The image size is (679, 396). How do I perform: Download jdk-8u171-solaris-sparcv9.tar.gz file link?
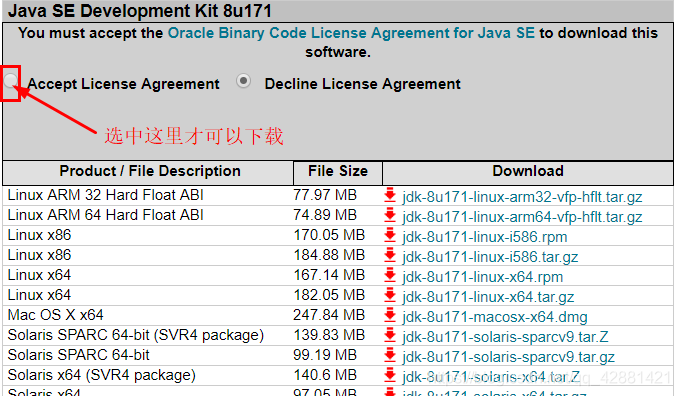[508, 357]
